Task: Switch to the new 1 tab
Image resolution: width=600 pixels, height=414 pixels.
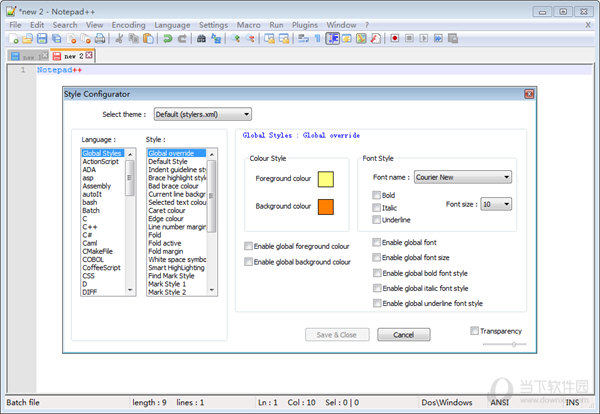Action: pos(28,56)
